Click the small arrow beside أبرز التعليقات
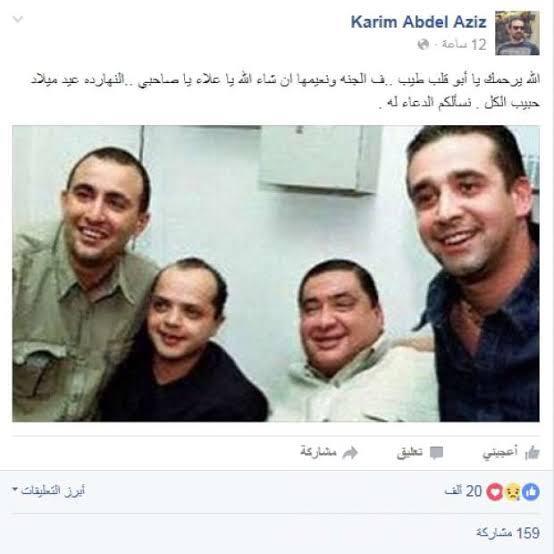This screenshot has width=554, height=554. point(15,490)
